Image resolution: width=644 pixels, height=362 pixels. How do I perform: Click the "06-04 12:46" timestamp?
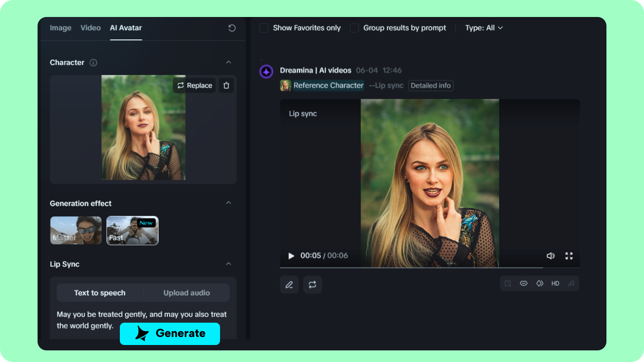click(379, 70)
